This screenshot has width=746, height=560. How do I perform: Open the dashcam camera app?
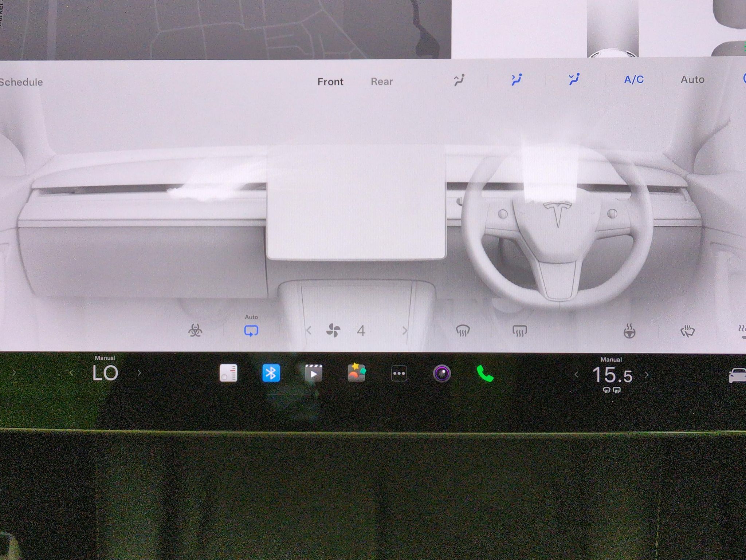click(442, 374)
